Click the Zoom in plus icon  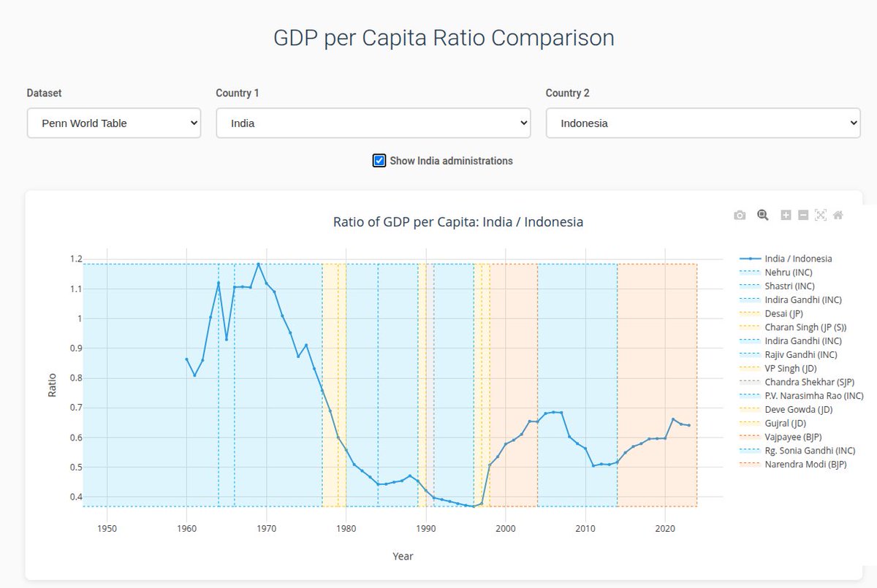click(x=786, y=215)
